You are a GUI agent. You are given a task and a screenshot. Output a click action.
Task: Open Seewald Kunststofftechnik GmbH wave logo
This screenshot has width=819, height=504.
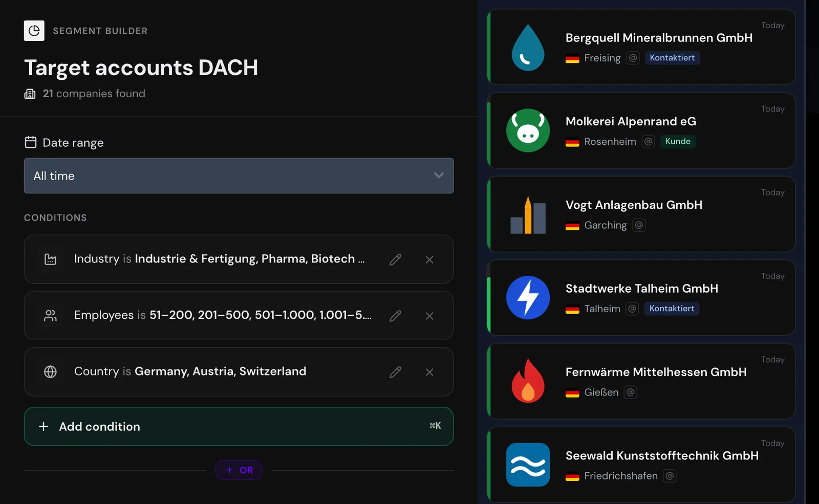[x=528, y=465]
